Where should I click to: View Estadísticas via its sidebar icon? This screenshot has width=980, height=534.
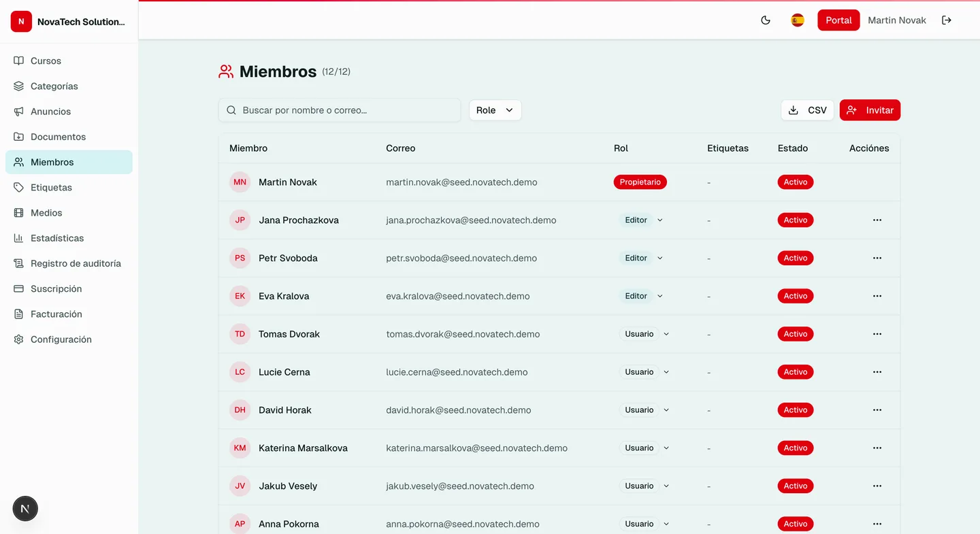click(56, 237)
